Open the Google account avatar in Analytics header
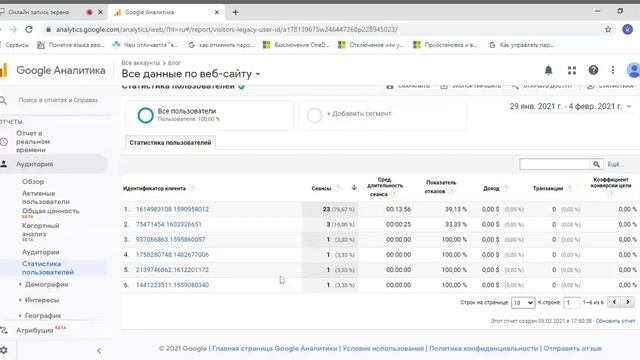 [x=633, y=70]
